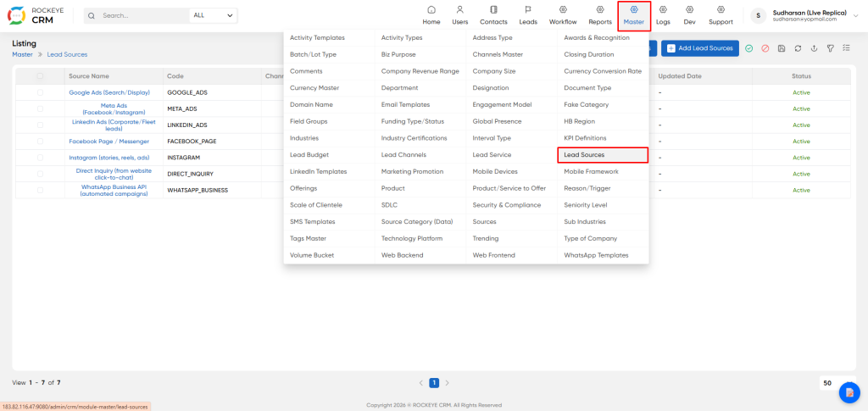Click Active status in Instagram row
The width and height of the screenshot is (868, 411).
click(801, 158)
